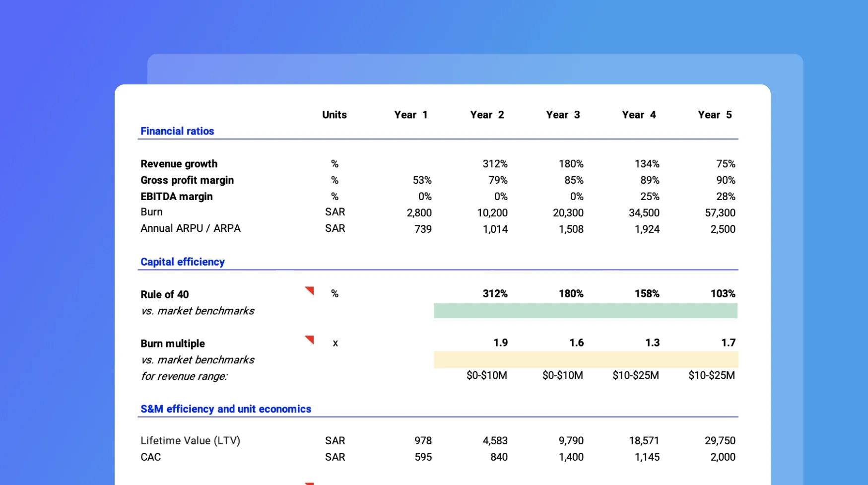Select the S&M efficiency and unit economics heading

[x=225, y=409]
